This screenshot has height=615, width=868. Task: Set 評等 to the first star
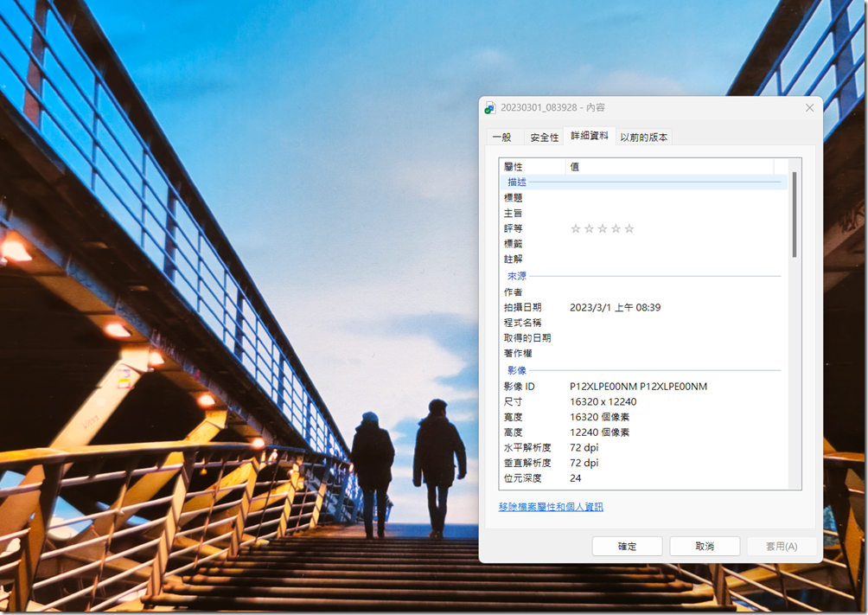tap(576, 228)
